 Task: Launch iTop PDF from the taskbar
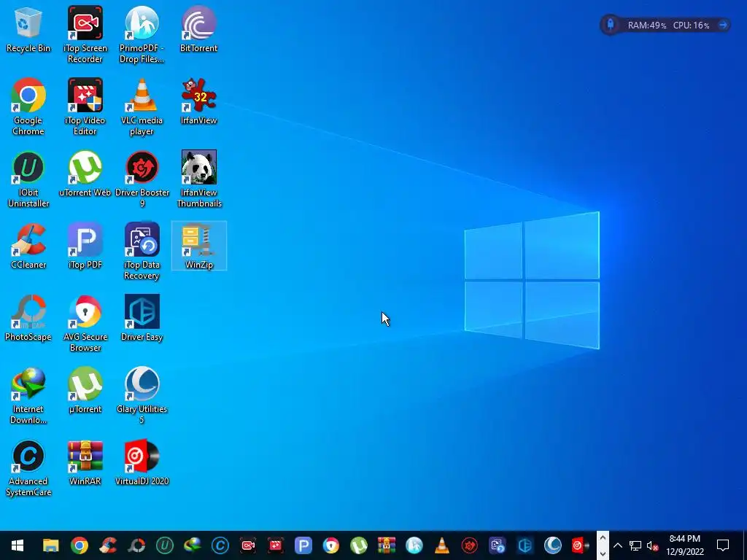[303, 545]
